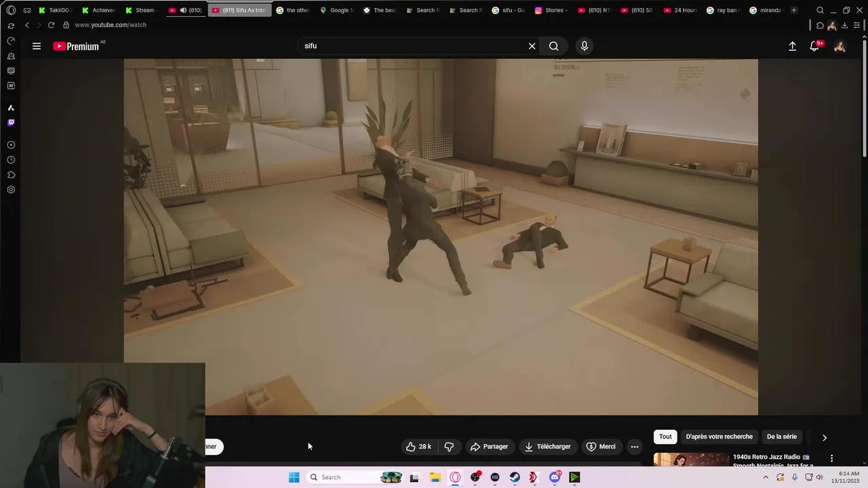Open volume control in system tray

pos(819,477)
